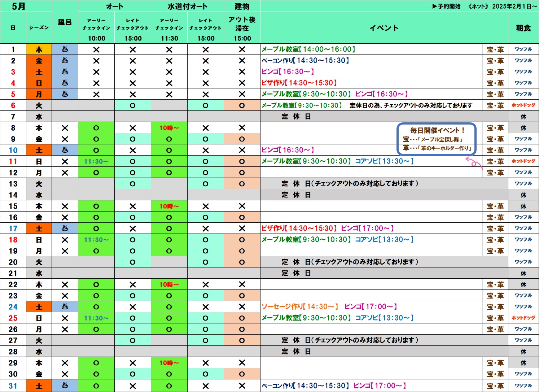539x392 pixels.
Task: Select the blue 11:30～ cell on May 11
Action: coord(96,161)
